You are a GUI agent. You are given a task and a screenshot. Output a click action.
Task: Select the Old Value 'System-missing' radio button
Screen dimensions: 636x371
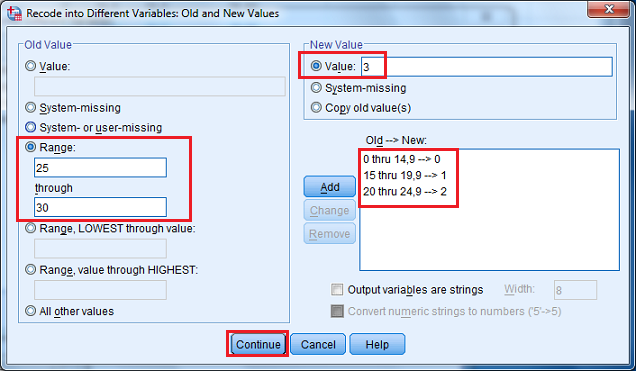click(x=30, y=107)
